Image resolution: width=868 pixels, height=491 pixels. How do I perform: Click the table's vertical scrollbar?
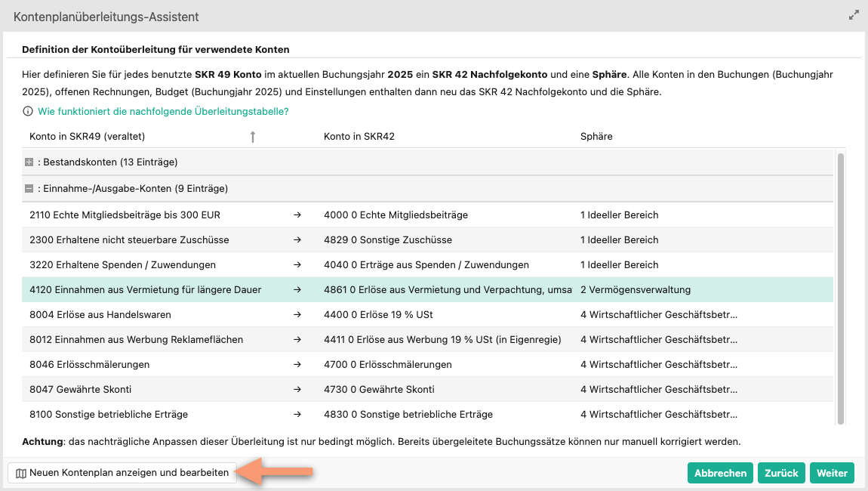click(840, 288)
